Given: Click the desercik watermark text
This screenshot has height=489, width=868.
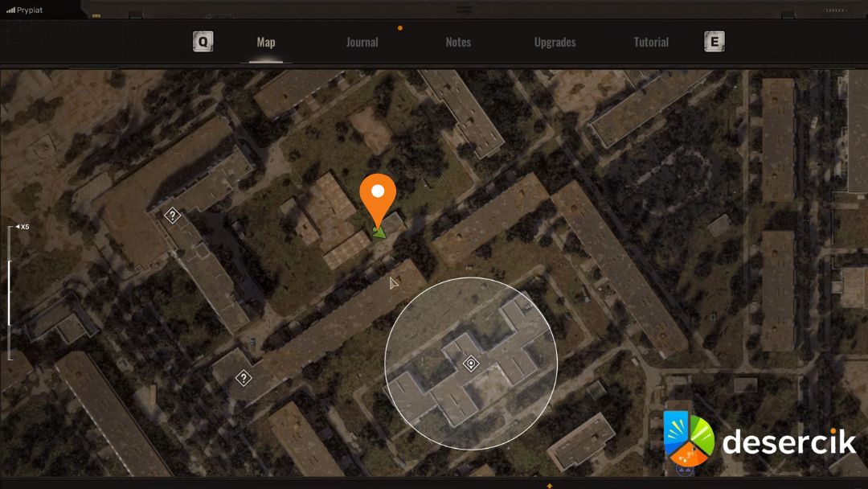Looking at the screenshot, I should 788,442.
